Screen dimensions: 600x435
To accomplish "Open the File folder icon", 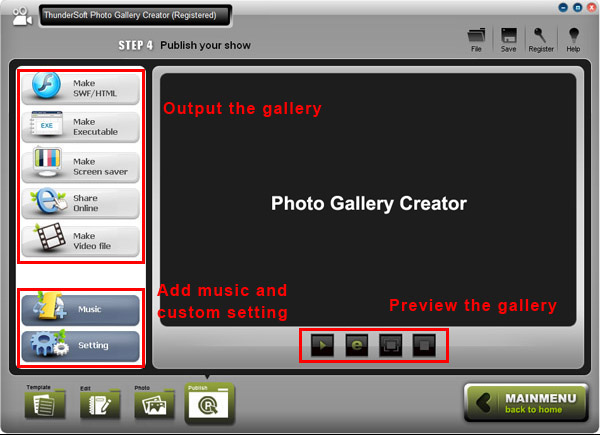I will pyautogui.click(x=476, y=40).
